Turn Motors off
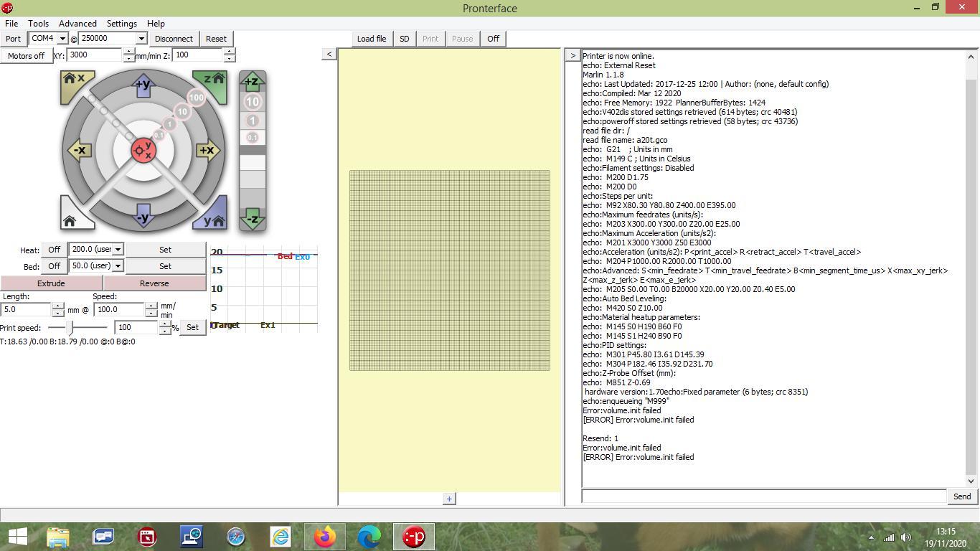 27,55
